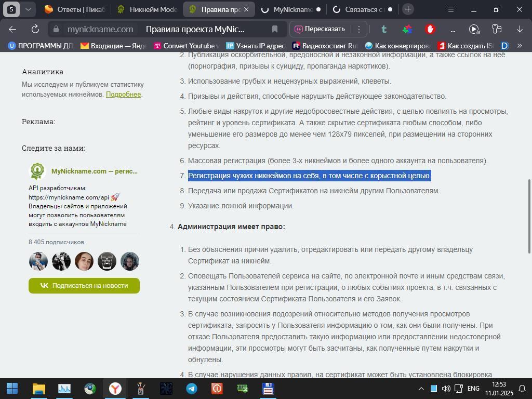Click Администрация имеет право heading
Image resolution: width=532 pixels, height=399 pixels.
[x=231, y=227]
